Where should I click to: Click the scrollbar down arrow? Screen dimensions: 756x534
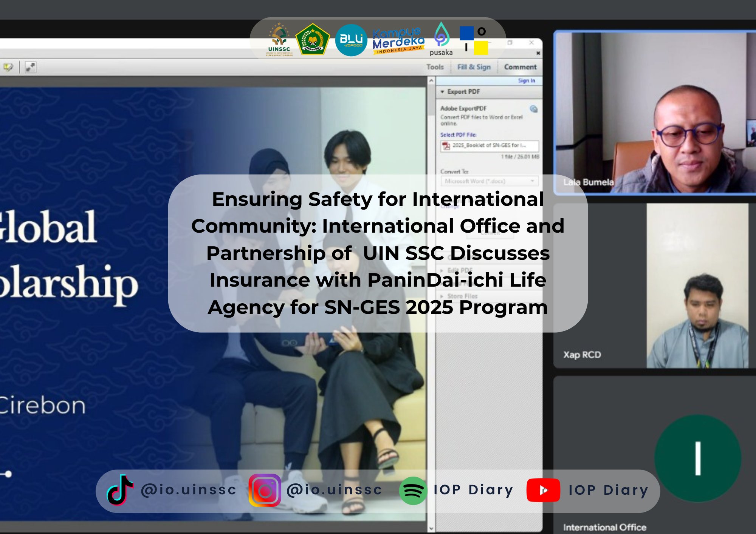pos(431,528)
